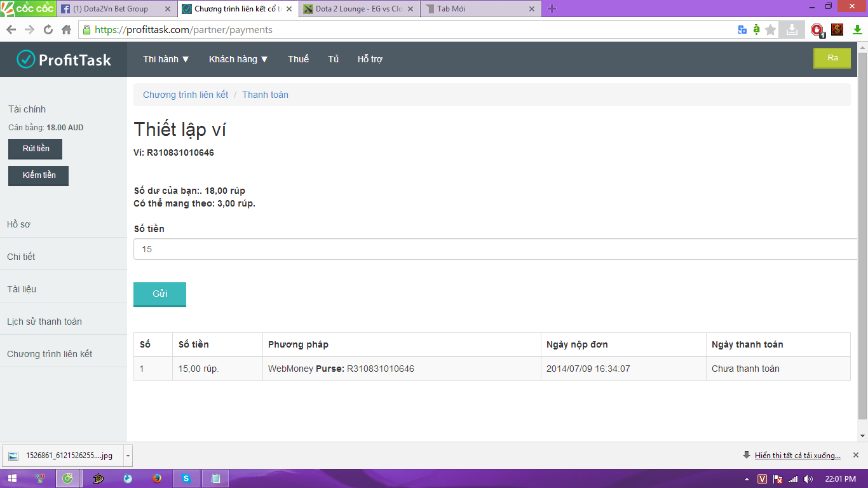Click the browser forward arrow
Image resolution: width=868 pixels, height=488 pixels.
point(29,30)
